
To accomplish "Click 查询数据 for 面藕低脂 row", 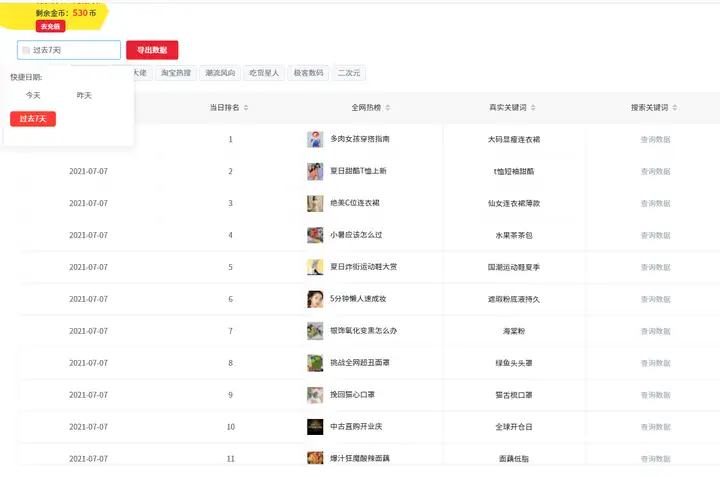I will click(x=655, y=459).
